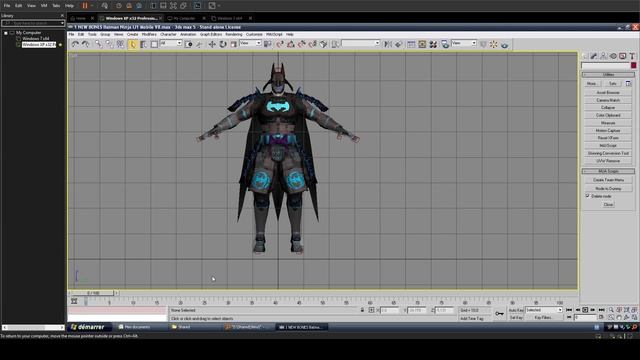Click the Node to Dummy button

click(608, 189)
